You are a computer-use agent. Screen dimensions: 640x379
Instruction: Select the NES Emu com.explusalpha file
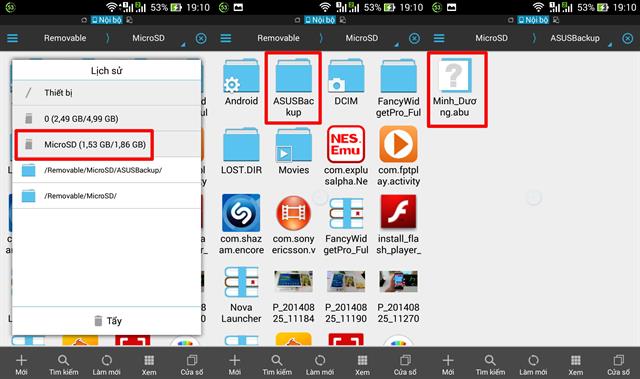click(x=346, y=156)
